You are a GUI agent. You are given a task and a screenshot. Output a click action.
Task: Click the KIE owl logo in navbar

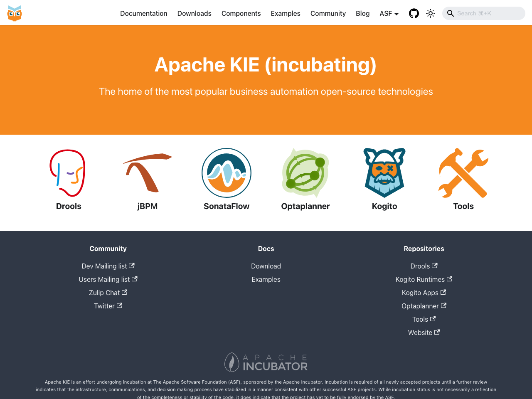pos(15,13)
